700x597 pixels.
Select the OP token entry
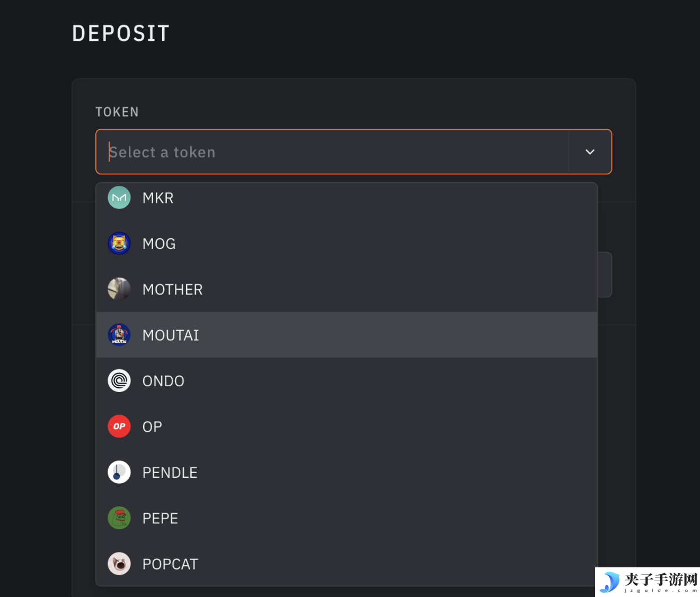click(347, 426)
